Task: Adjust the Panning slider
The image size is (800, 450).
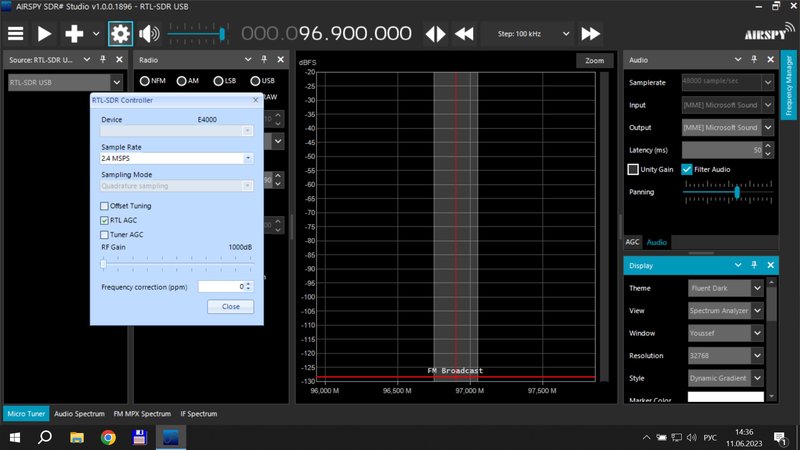Action: [728, 192]
